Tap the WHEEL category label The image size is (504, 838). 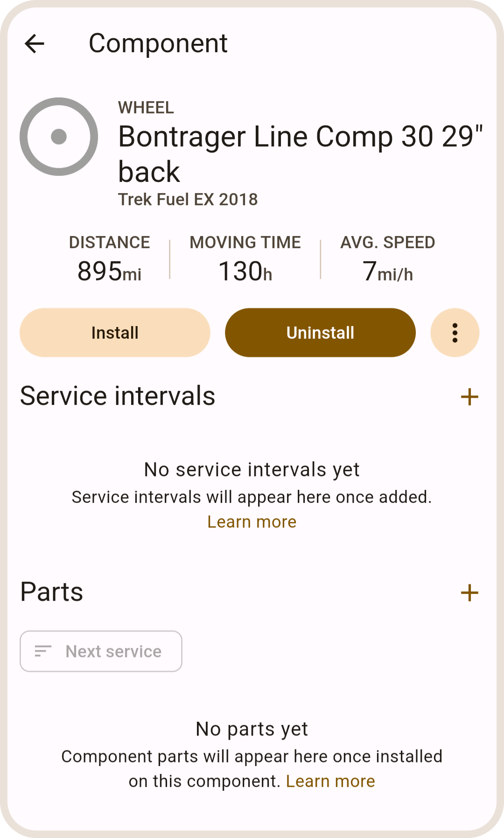click(x=146, y=108)
